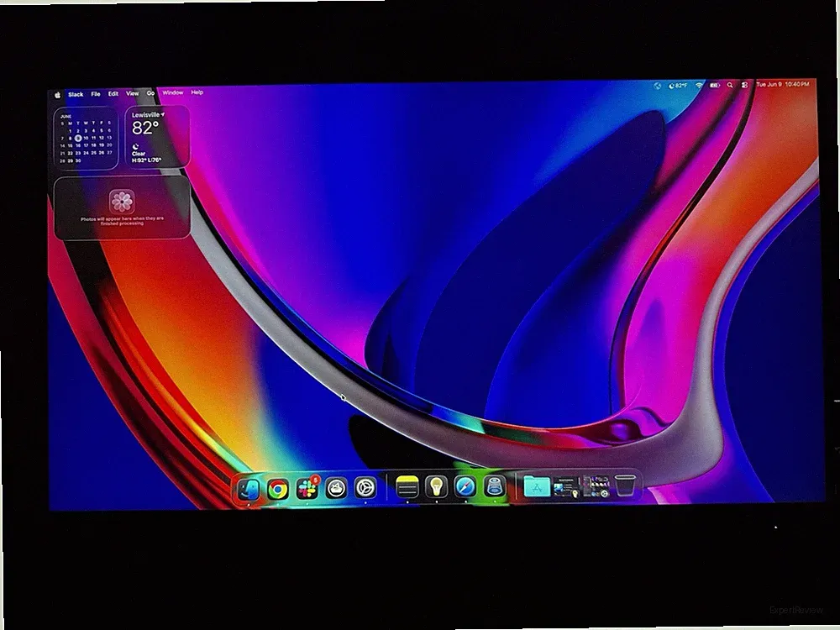Open the Window menu
This screenshot has height=630, width=840.
(x=172, y=92)
